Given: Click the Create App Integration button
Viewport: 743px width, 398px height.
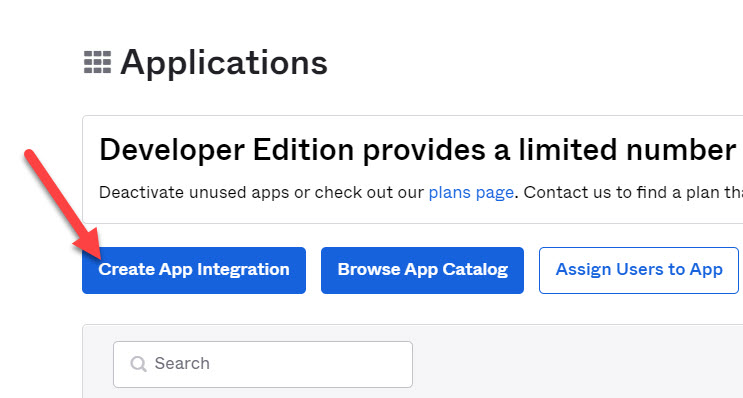Looking at the screenshot, I should coord(194,270).
